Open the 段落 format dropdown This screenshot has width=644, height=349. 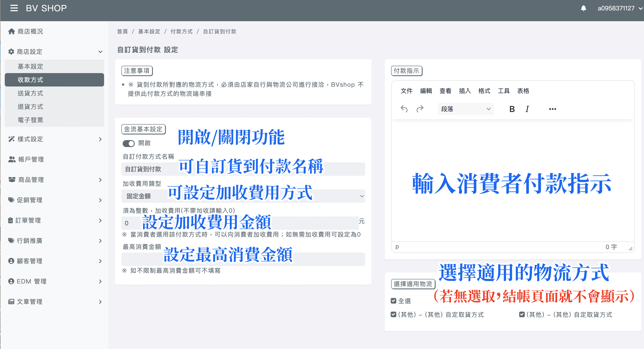(465, 109)
